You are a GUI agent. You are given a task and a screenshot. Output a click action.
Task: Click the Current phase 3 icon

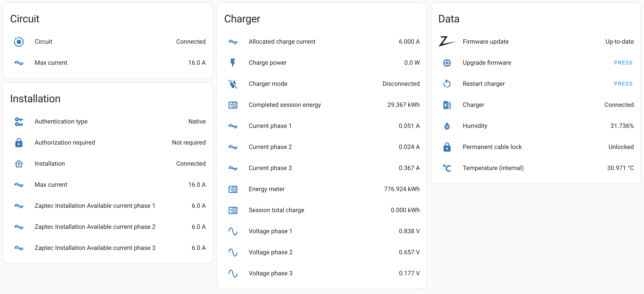(x=233, y=168)
